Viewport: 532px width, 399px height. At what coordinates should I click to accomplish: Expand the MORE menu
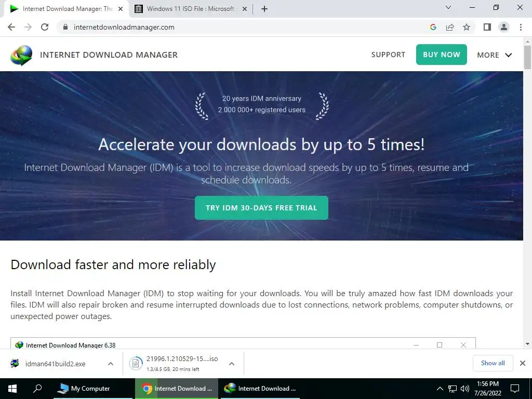tap(495, 55)
